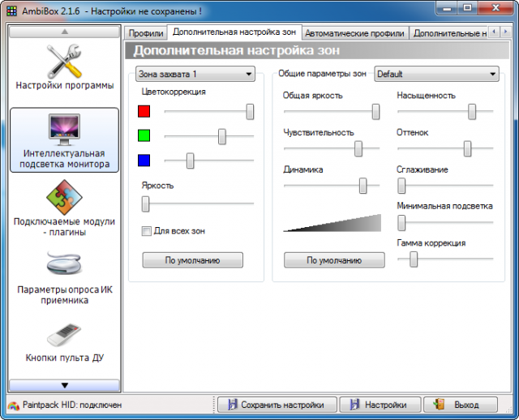Click the Оттенок slider handle
The width and height of the screenshot is (519, 420).
click(x=467, y=148)
